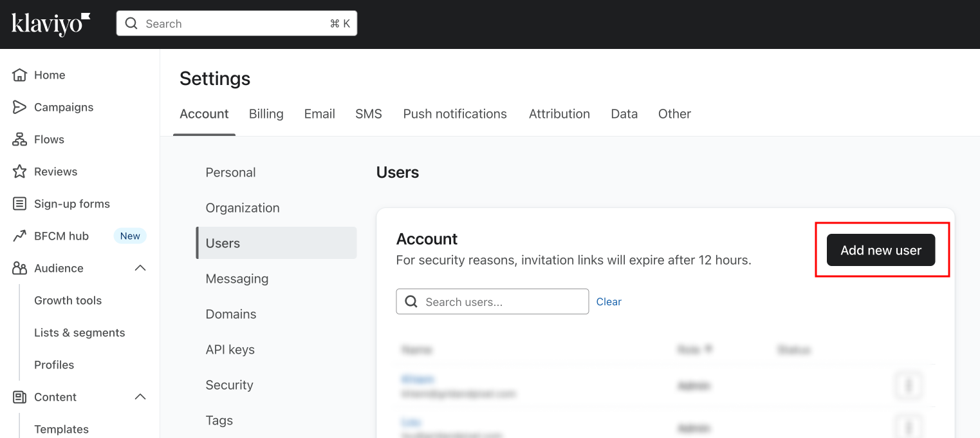The image size is (980, 438).
Task: Switch to the Billing tab
Action: [266, 114]
